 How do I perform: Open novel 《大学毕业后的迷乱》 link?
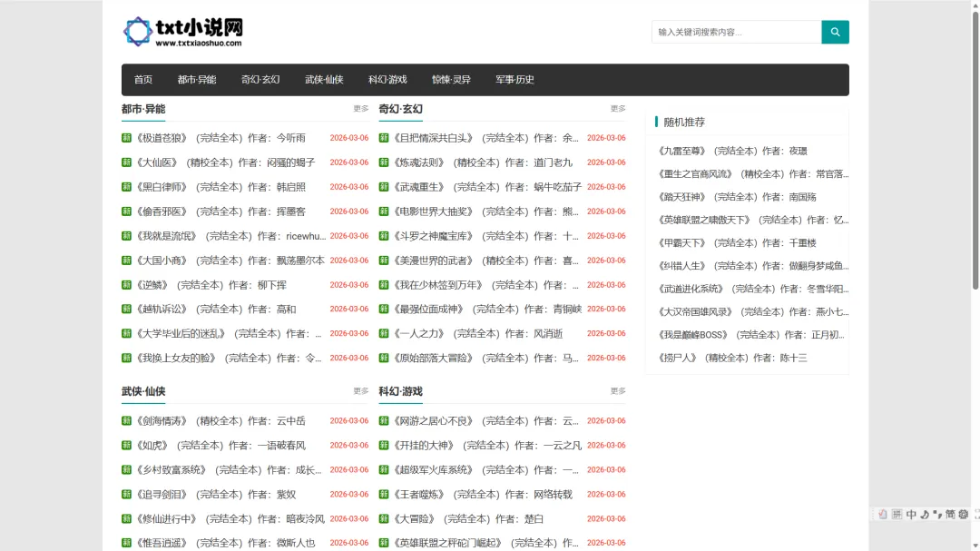[228, 333]
